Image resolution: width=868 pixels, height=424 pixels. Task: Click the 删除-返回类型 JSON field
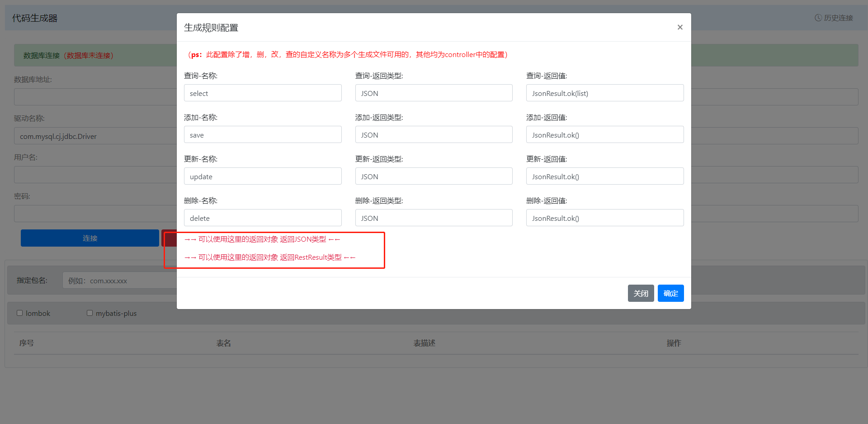(434, 218)
